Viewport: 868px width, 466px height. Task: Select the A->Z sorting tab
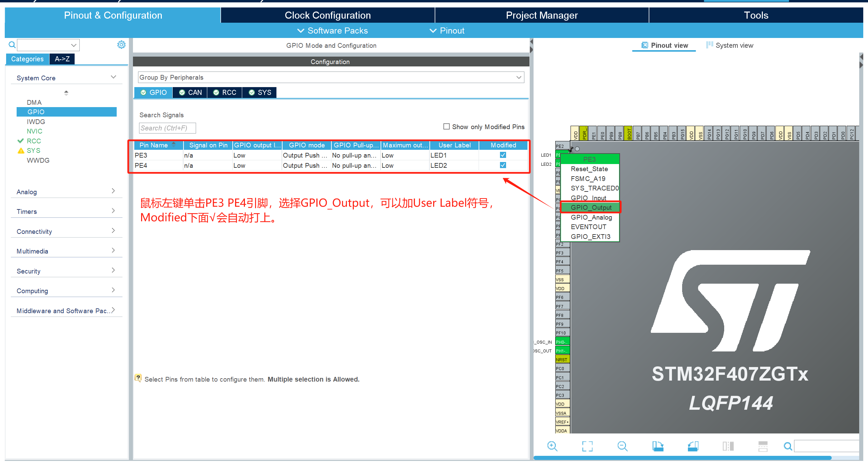pyautogui.click(x=62, y=59)
